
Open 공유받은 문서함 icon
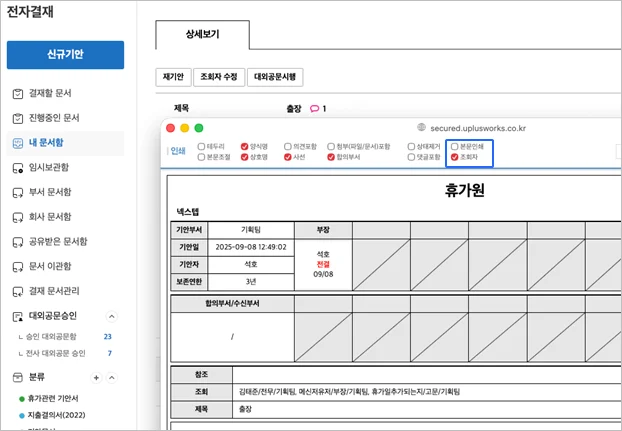(x=18, y=241)
